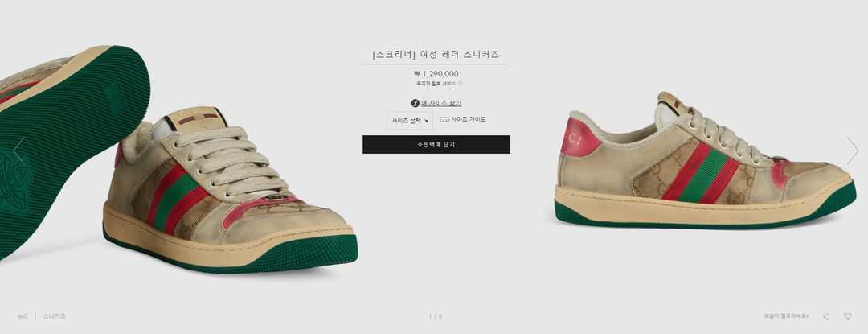The width and height of the screenshot is (868, 334).
Task: Click the 도움이 필요하세요? help link
Action: pyautogui.click(x=786, y=316)
